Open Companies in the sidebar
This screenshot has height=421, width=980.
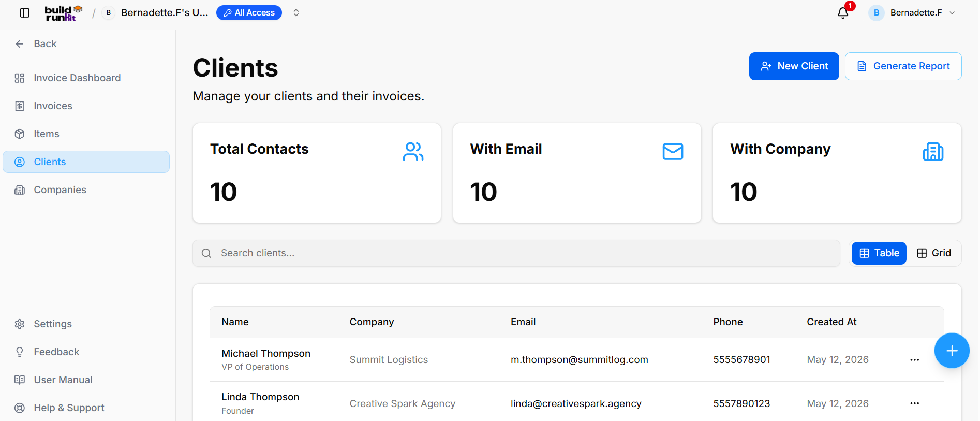[x=86, y=190]
